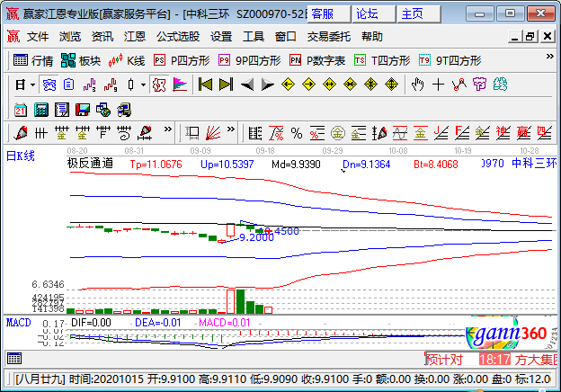561x392 pixels.
Task: Open the calculator icon
Action: [41, 111]
